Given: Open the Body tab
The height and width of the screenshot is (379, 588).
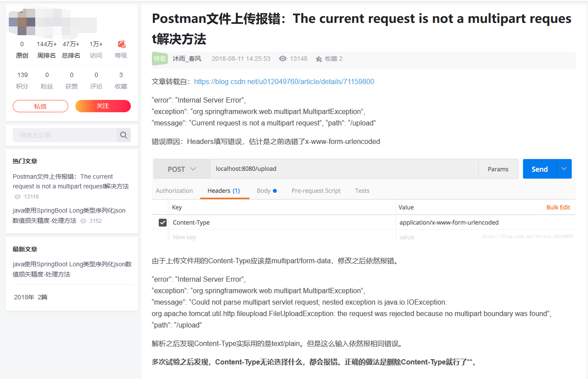Looking at the screenshot, I should (266, 191).
